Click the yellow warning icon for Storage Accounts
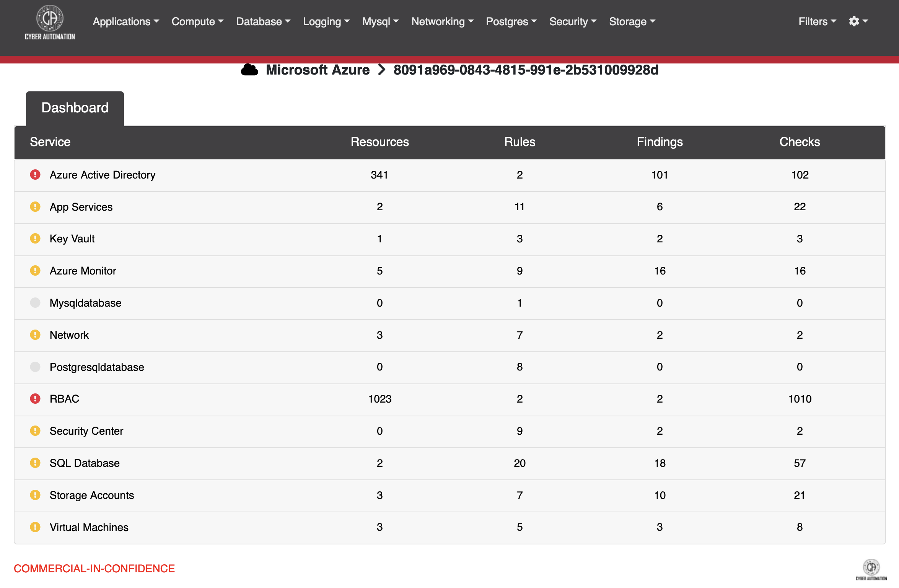Image resolution: width=899 pixels, height=588 pixels. 35,495
